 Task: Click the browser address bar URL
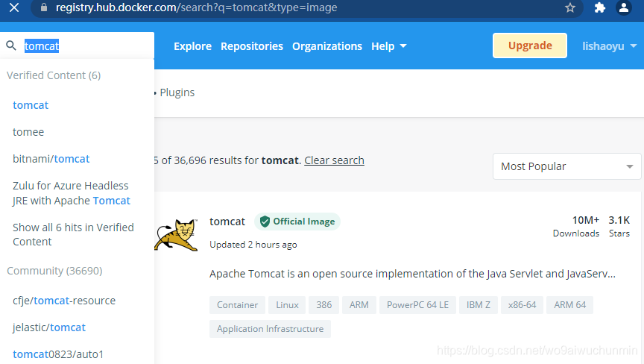click(196, 7)
